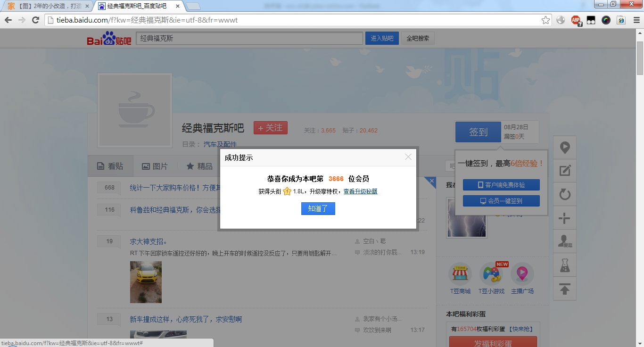This screenshot has height=347, width=644.
Task: Click the IE Tab extension icon
Action: (621, 20)
